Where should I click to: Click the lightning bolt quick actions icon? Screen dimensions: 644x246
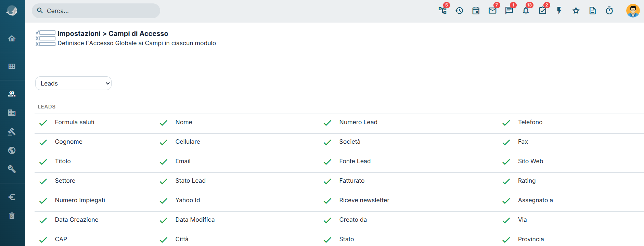click(x=559, y=11)
